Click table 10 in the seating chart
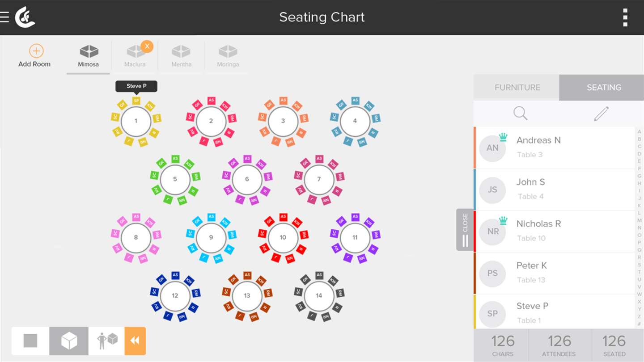Viewport: 644px width, 362px height. pyautogui.click(x=283, y=237)
